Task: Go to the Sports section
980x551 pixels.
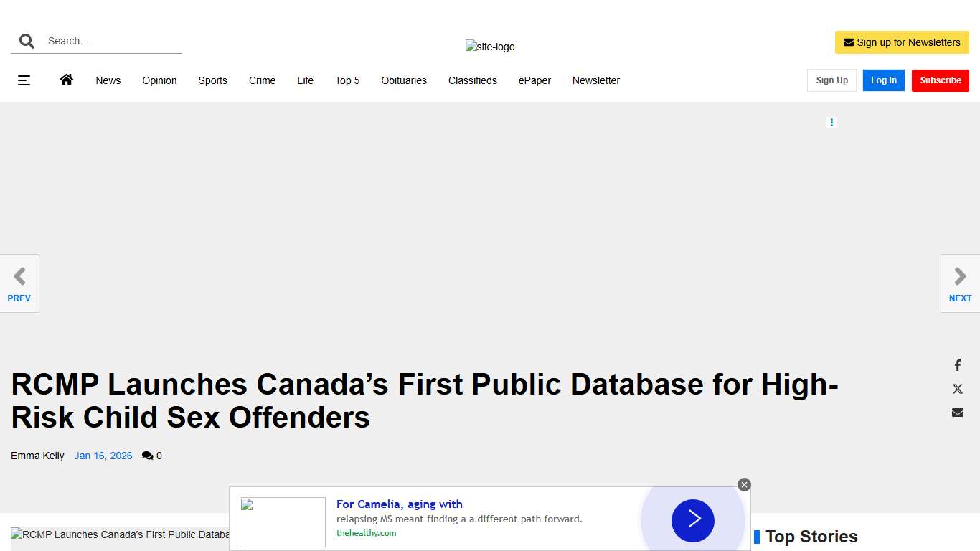Action: (212, 80)
